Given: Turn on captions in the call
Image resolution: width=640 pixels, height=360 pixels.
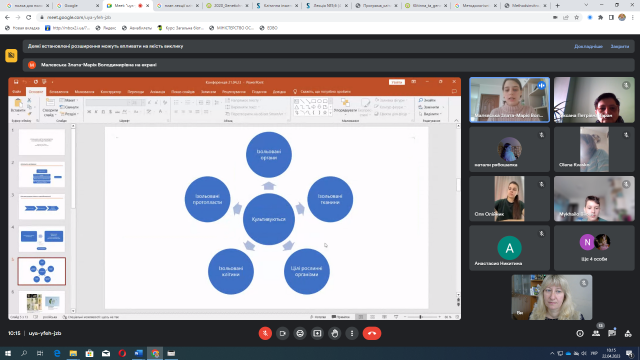Looking at the screenshot, I should tap(300, 333).
